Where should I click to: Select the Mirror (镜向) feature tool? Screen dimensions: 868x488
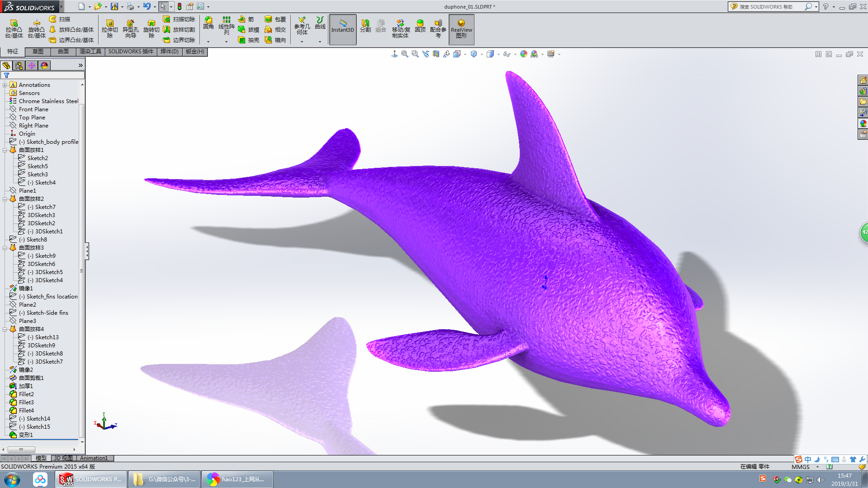click(x=275, y=40)
